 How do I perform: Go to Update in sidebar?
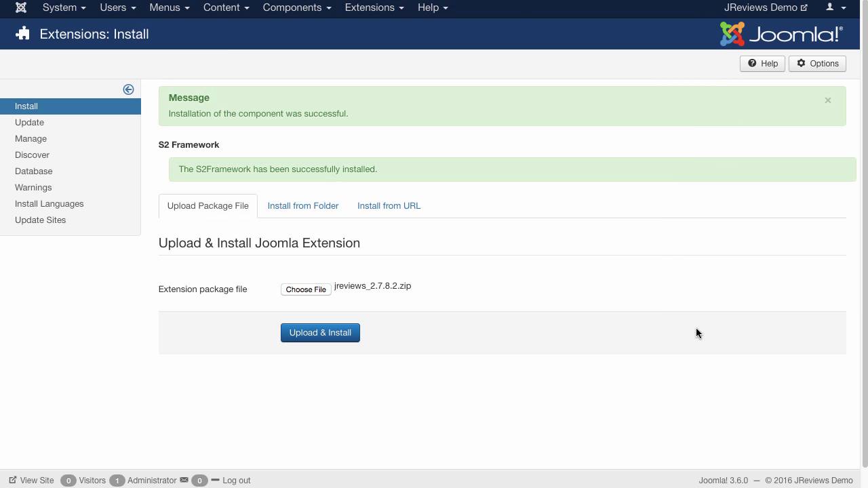tap(29, 123)
